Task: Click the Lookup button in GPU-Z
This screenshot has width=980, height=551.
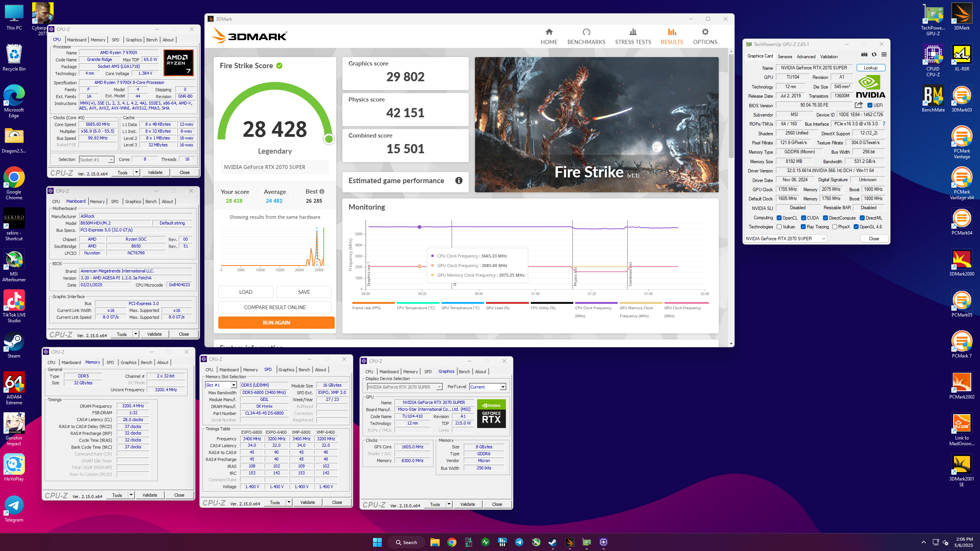Action: coord(870,68)
